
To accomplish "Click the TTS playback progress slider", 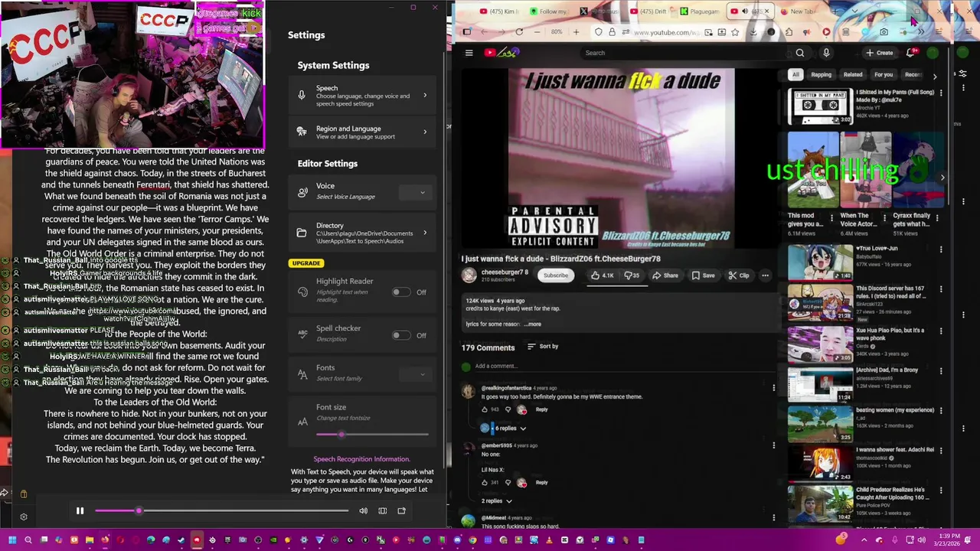I will (x=222, y=510).
